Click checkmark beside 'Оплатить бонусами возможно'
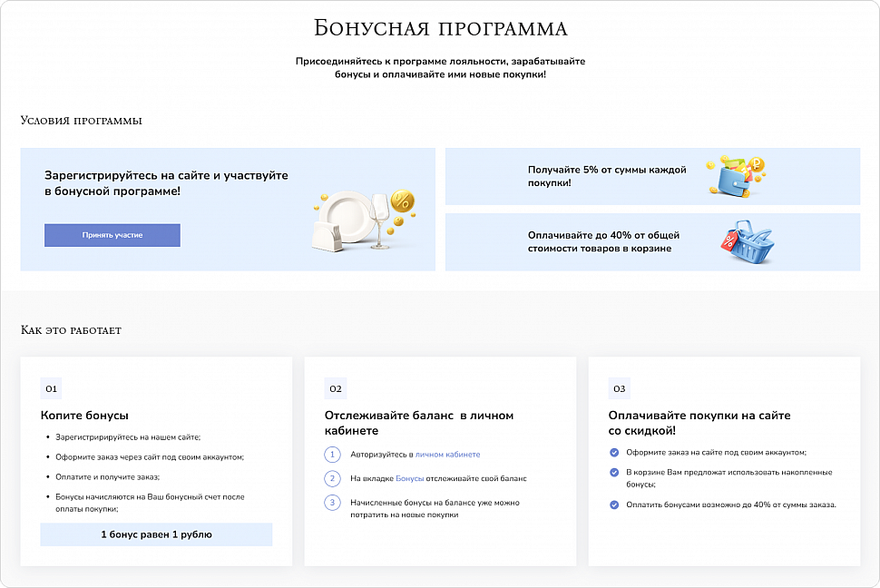The image size is (880, 588). [614, 505]
